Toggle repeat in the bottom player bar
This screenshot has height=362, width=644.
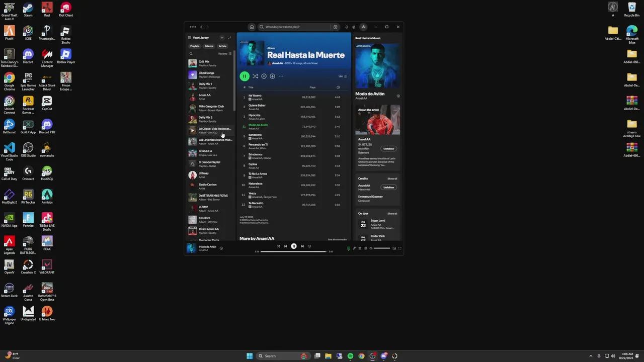pos(309,246)
